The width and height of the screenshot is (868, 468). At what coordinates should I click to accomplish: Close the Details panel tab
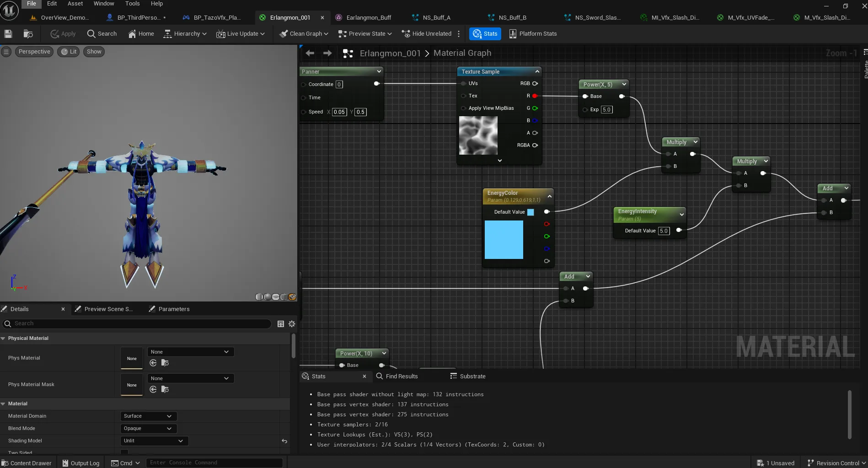click(63, 309)
